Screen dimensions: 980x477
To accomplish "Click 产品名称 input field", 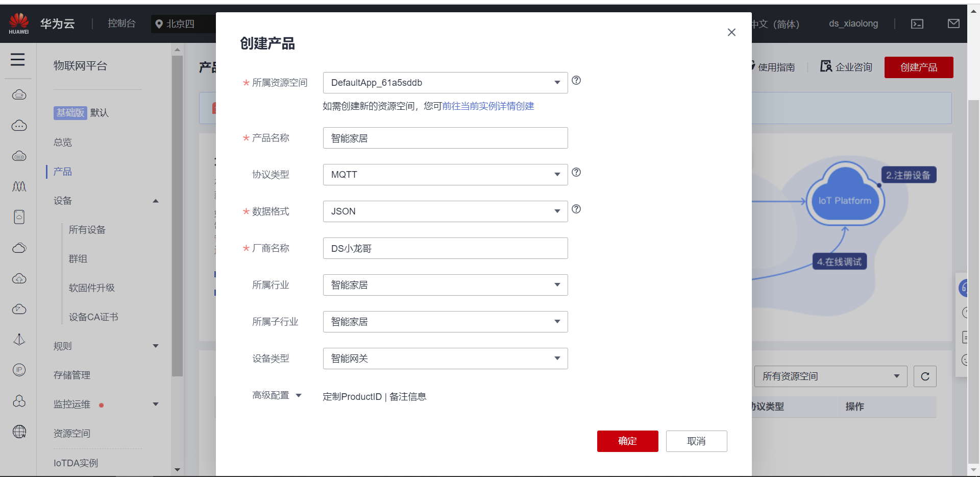I will coord(445,138).
